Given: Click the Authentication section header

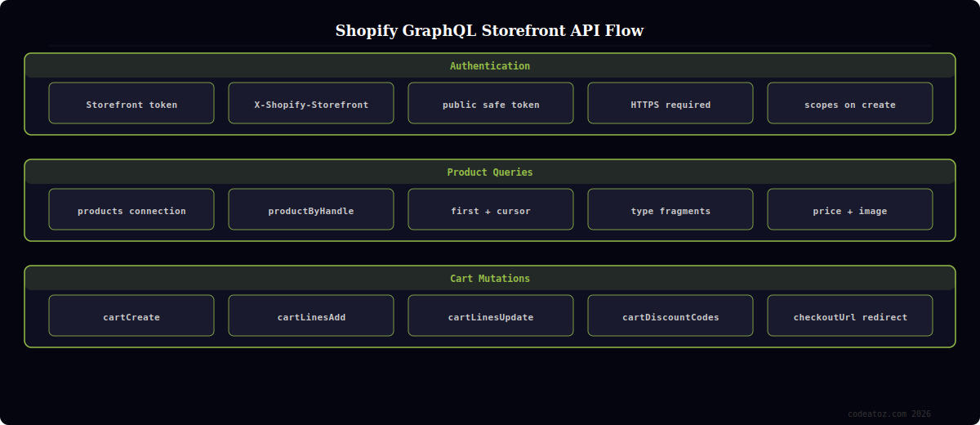Looking at the screenshot, I should point(490,65).
